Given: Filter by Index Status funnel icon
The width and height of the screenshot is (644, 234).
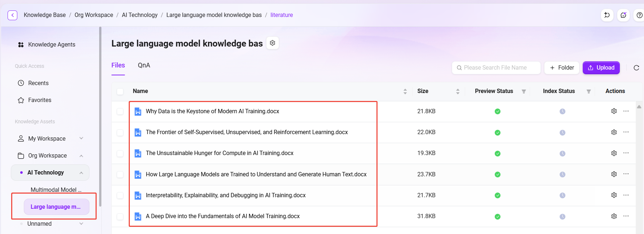Looking at the screenshot, I should [588, 92].
